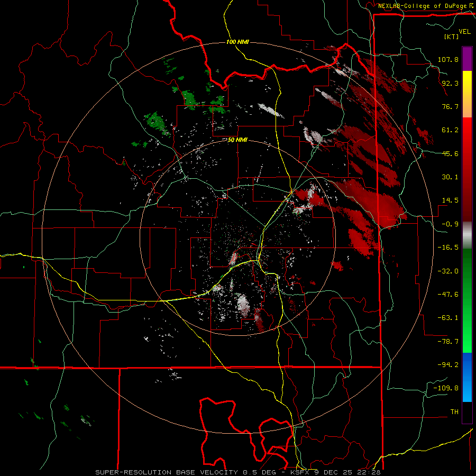Select the -16.5 velocity scale value

[448, 248]
